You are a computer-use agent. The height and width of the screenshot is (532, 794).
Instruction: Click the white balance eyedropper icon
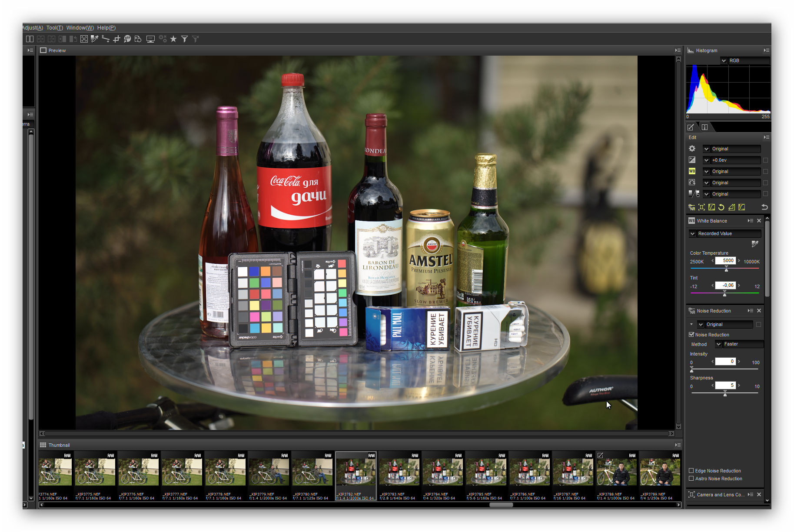pyautogui.click(x=755, y=244)
